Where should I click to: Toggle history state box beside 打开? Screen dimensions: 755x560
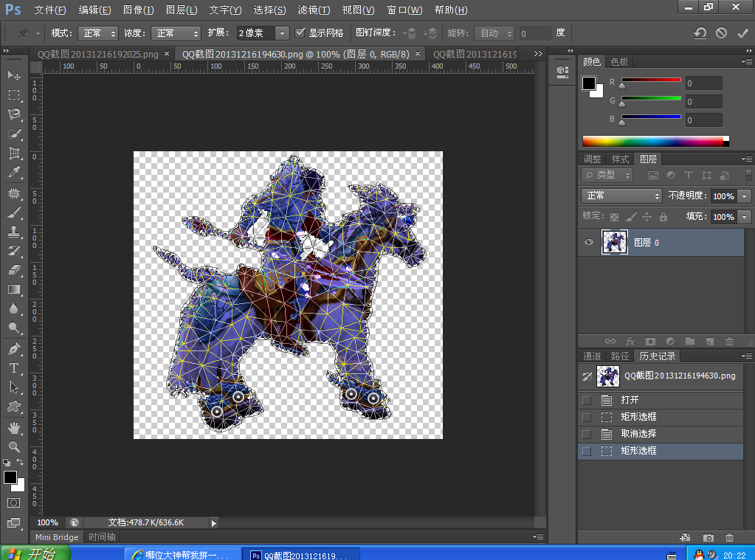point(587,400)
